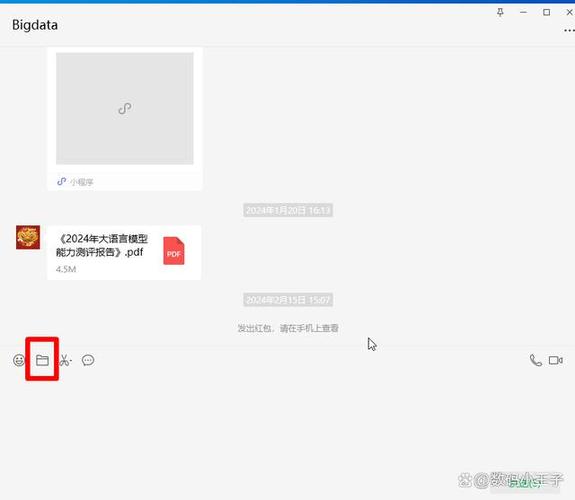Image resolution: width=575 pixels, height=500 pixels.
Task: Select the screenshot scissors tool
Action: (x=66, y=360)
